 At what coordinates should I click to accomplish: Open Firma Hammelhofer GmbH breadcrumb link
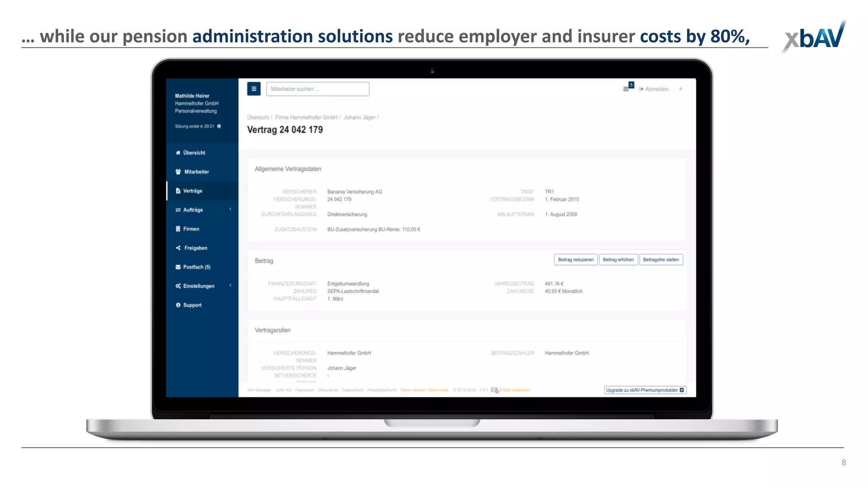[306, 117]
